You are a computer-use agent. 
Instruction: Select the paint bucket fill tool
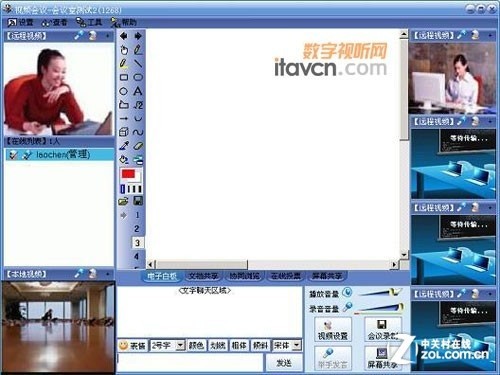point(124,160)
